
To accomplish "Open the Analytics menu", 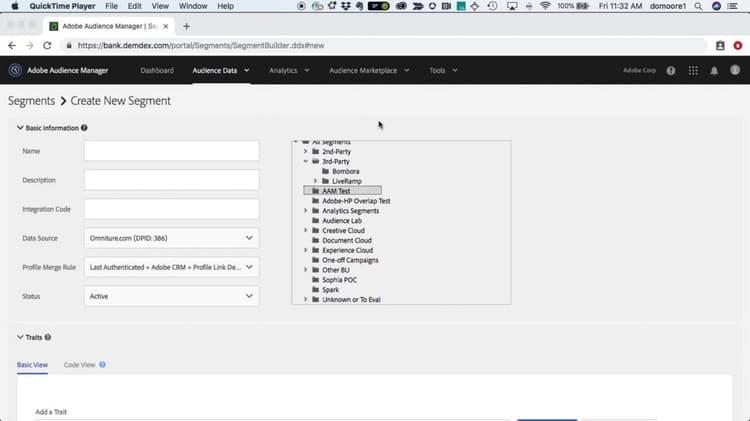I will [289, 70].
